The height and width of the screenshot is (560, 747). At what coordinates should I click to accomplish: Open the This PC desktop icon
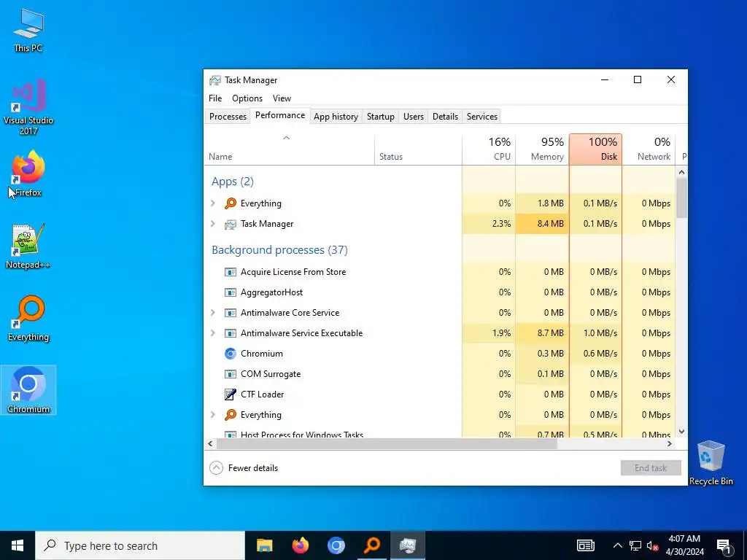(x=28, y=29)
